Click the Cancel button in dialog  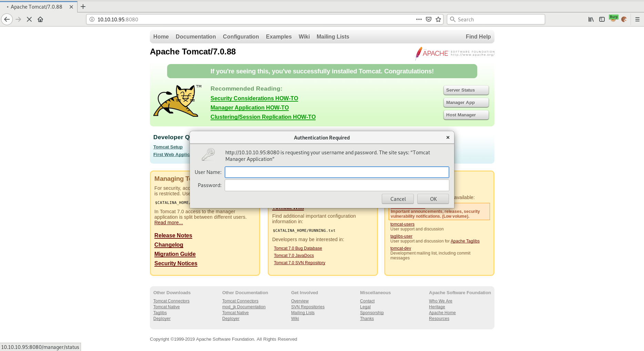[x=398, y=199]
